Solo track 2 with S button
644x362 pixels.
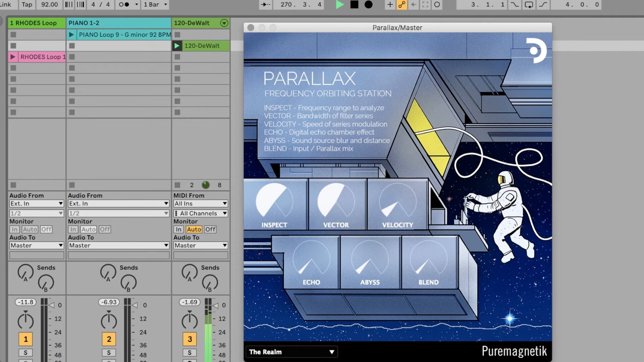coord(109,353)
